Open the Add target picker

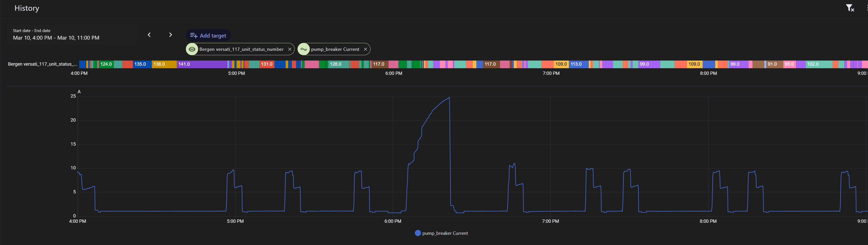(x=208, y=36)
